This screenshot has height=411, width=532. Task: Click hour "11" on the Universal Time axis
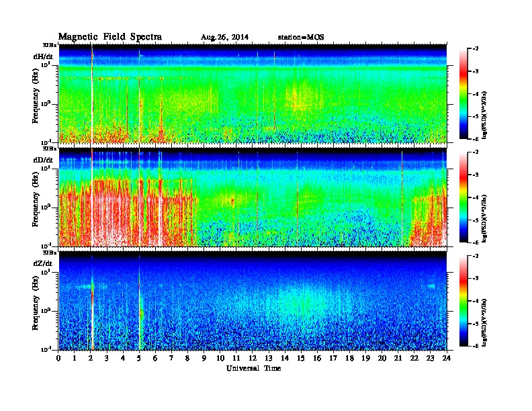coord(236,358)
